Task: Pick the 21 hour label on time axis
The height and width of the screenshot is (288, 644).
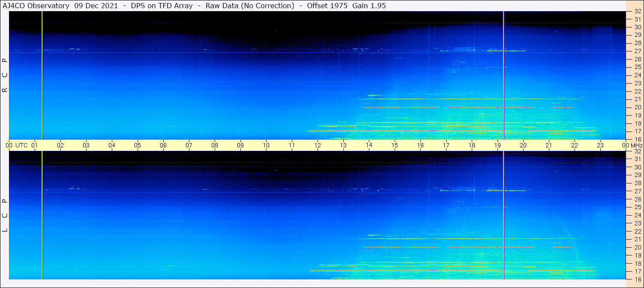Action: click(549, 145)
